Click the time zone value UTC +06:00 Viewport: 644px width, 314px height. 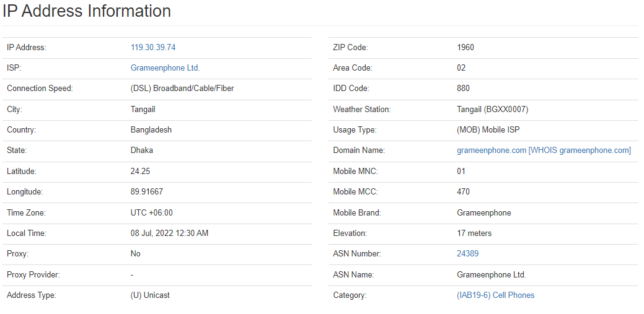[x=151, y=212]
